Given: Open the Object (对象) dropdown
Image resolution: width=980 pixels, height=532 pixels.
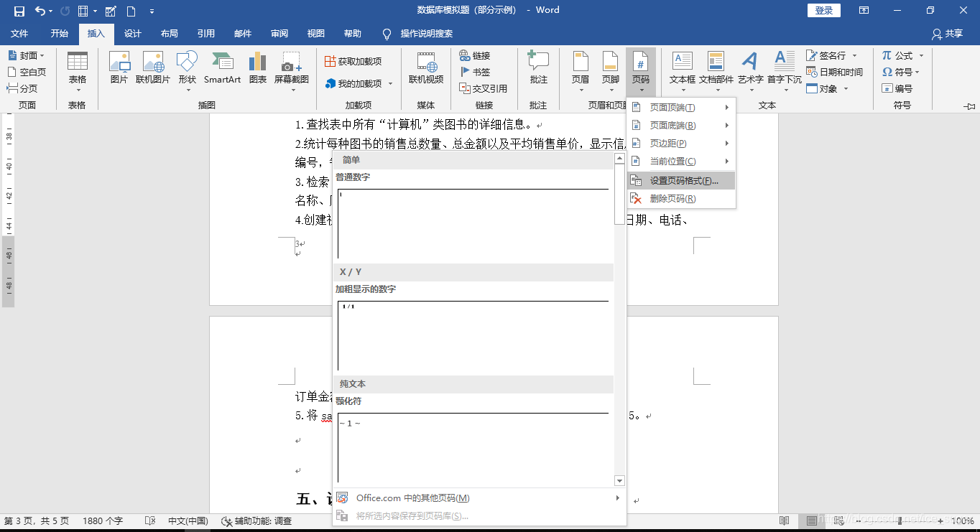Looking at the screenshot, I should pyautogui.click(x=846, y=88).
